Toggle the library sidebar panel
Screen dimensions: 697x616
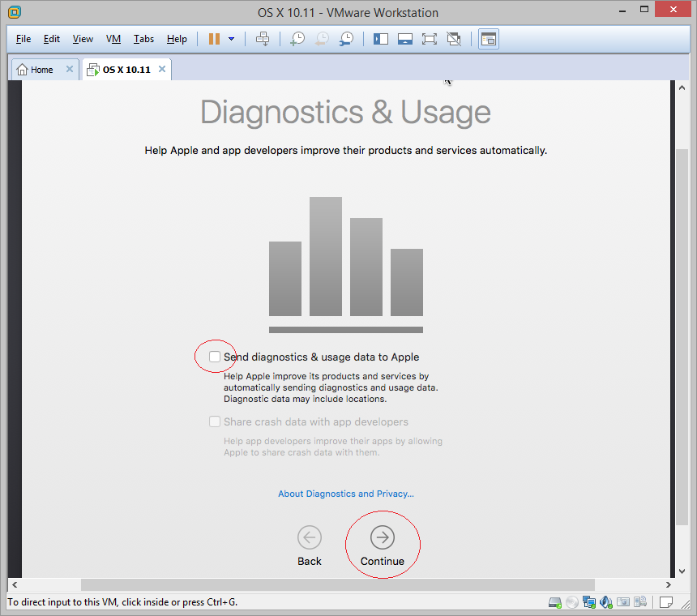[380, 39]
